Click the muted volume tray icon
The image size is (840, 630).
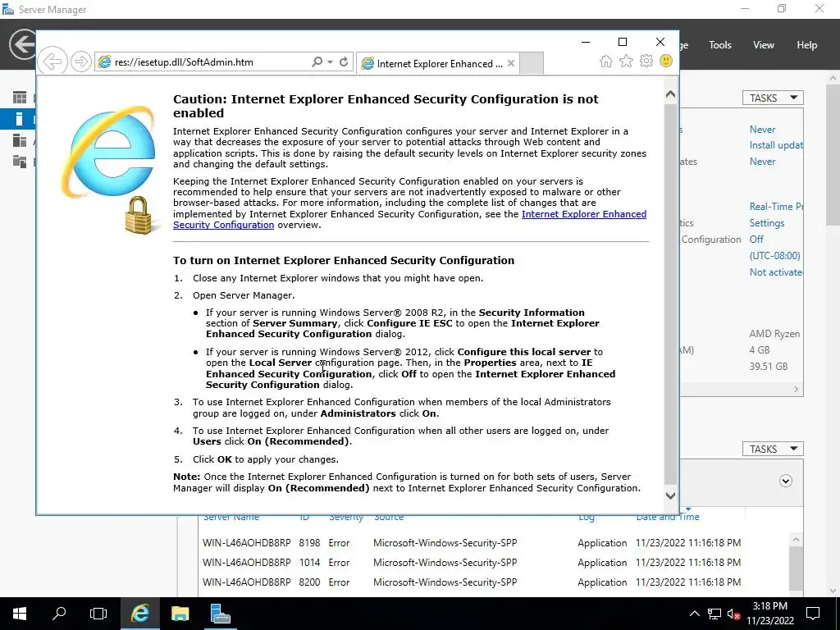733,614
